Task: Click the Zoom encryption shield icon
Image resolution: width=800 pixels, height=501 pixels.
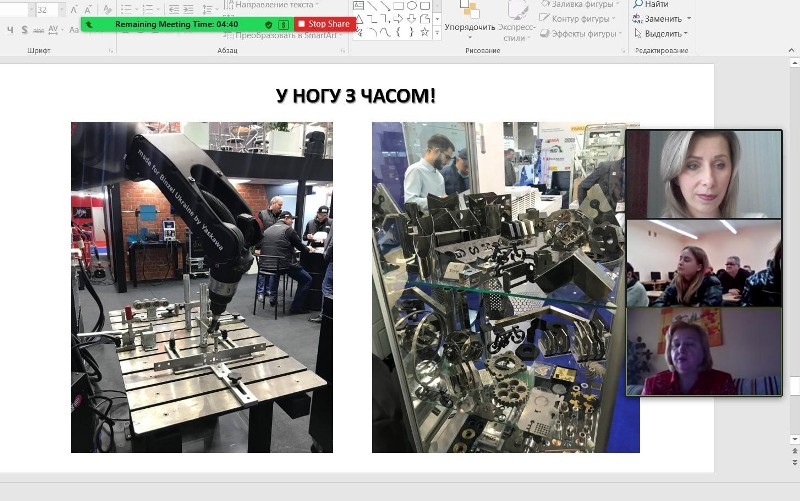Action: coord(268,24)
